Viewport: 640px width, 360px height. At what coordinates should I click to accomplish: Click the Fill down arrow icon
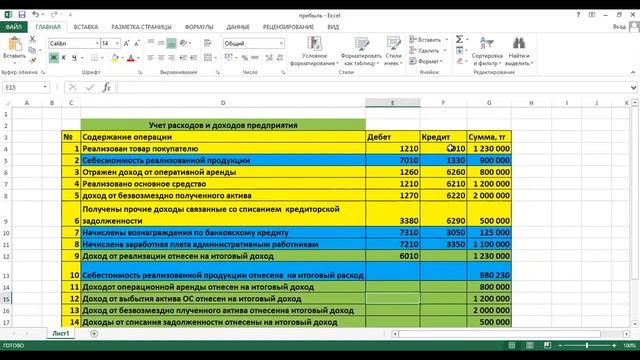pos(460,50)
